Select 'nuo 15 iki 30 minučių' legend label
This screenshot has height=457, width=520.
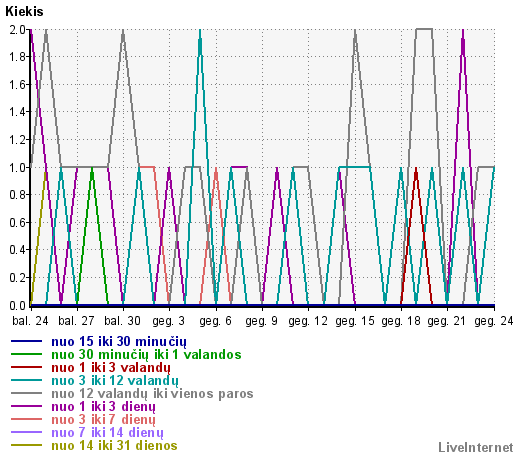(119, 342)
